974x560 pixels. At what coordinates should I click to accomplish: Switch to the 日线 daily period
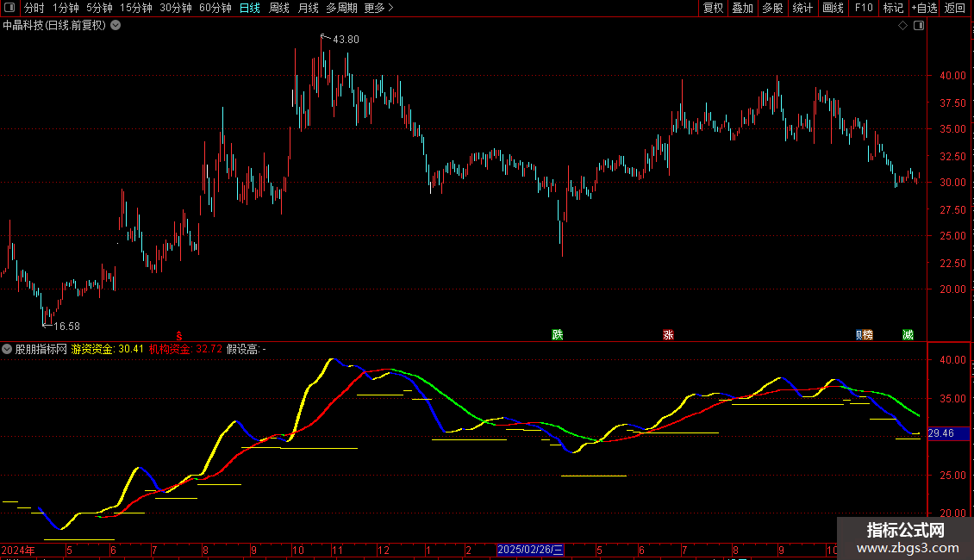point(249,8)
